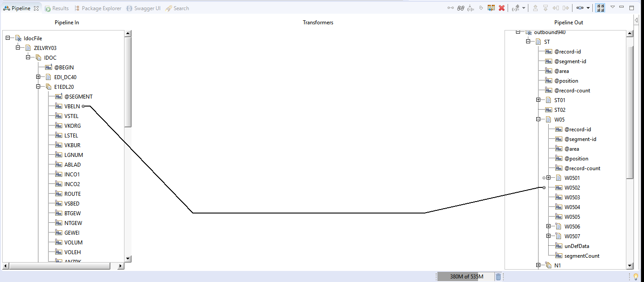Collapse the IdocFile node
Viewport: 644px width, 282px height.
click(8, 38)
